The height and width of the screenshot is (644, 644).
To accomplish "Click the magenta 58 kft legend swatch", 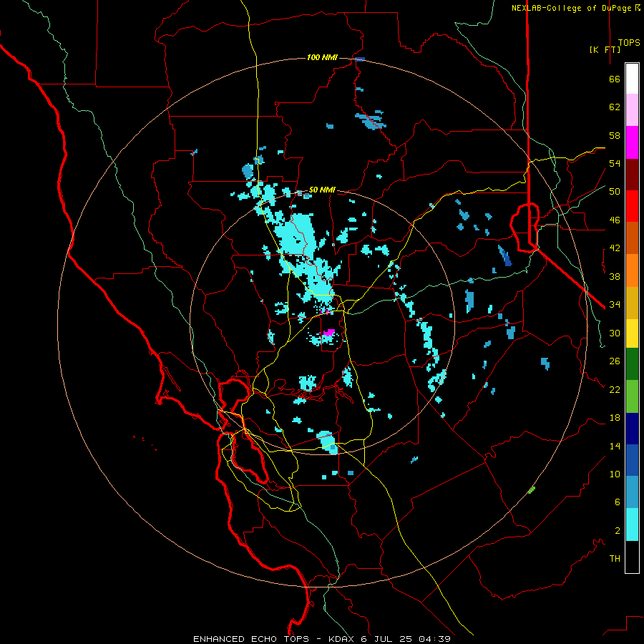I will [632, 142].
